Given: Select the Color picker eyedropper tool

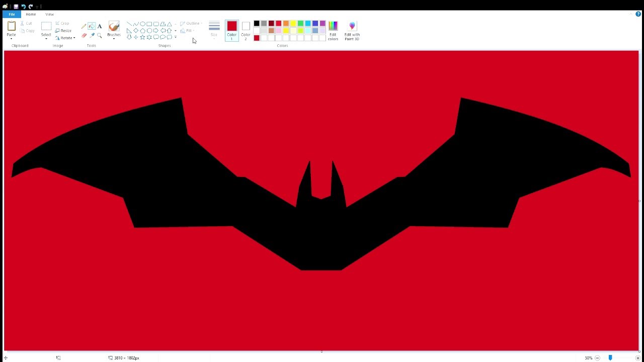Looking at the screenshot, I should (92, 35).
